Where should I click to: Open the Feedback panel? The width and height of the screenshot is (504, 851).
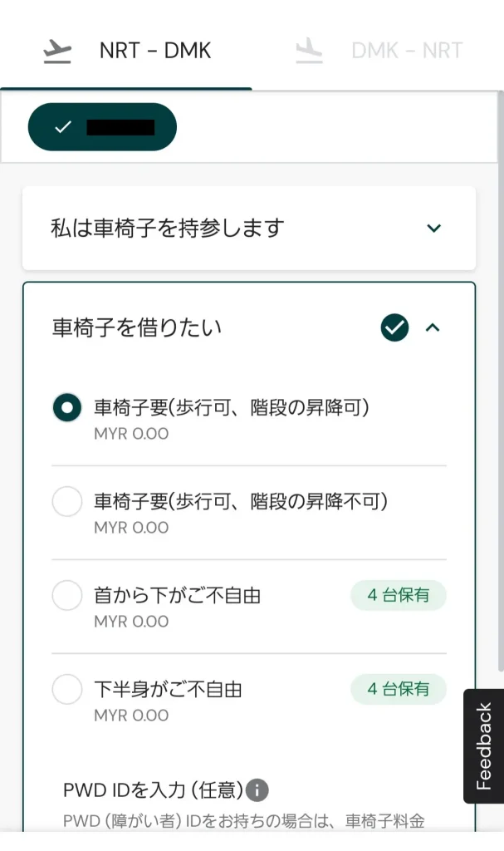483,745
